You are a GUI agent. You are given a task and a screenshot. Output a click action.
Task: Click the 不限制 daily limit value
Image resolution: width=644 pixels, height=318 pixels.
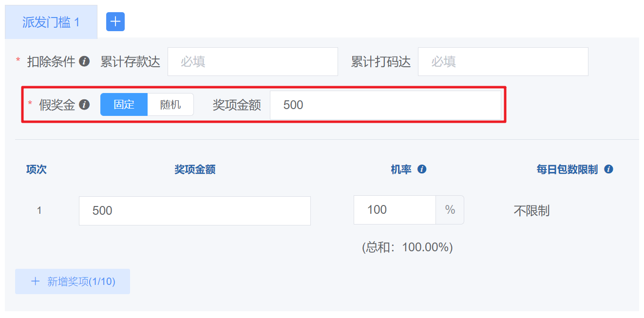[x=531, y=211]
